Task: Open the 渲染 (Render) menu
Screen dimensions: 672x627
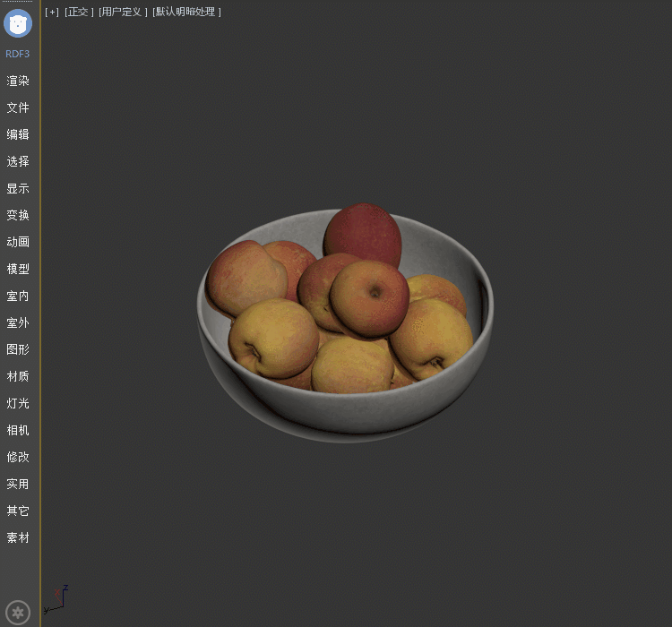Action: 18,81
